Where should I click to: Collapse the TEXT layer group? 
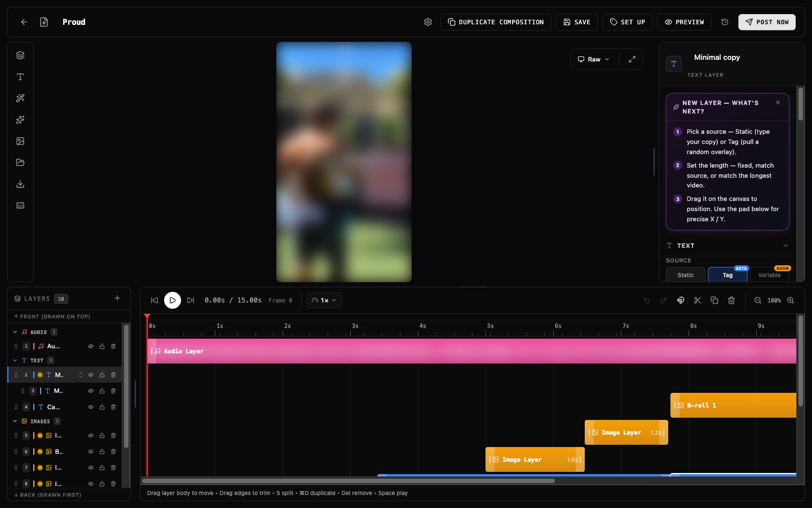15,360
